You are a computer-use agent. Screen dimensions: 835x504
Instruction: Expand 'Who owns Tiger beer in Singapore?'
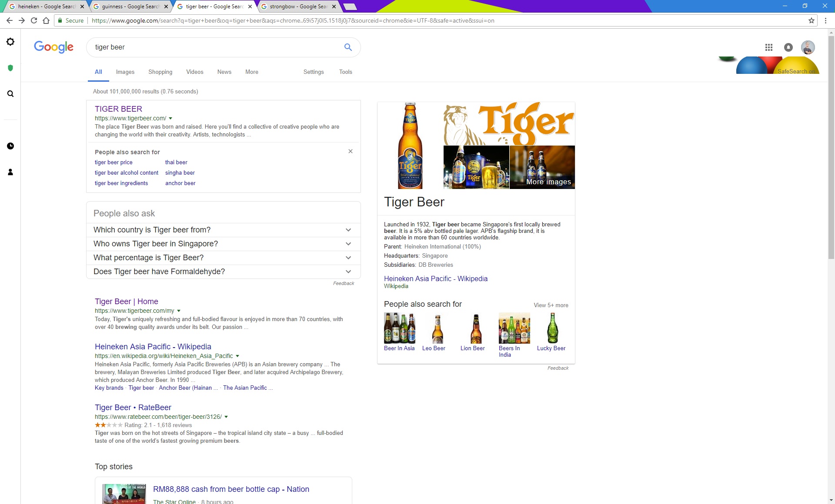coord(223,244)
